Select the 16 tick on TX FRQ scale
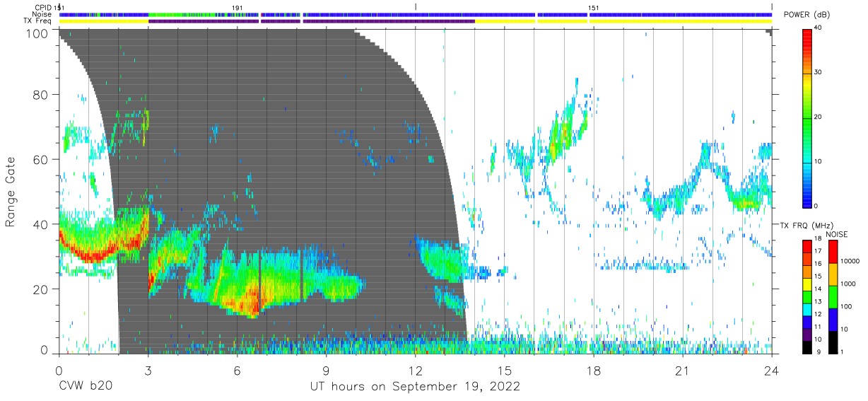This screenshot has width=868, height=401. point(819,265)
